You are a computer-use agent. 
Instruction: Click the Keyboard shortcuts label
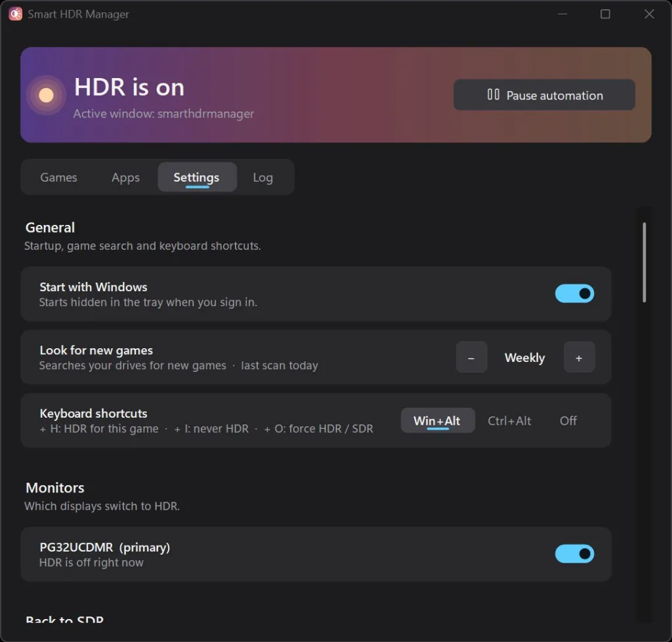(x=93, y=413)
